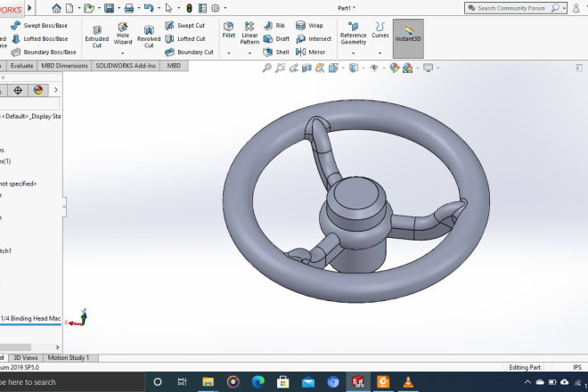Apply a Fillet feature
The image size is (588, 392).
point(229,30)
